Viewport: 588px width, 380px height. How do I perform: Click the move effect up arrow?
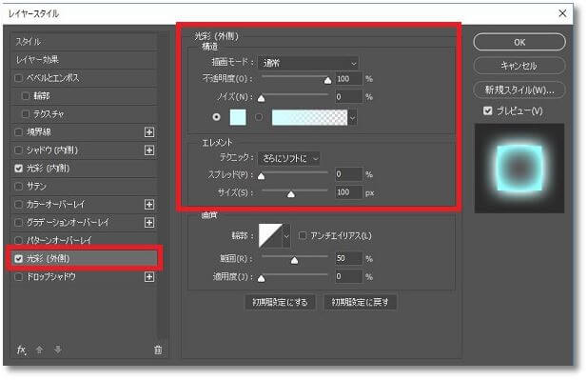39,350
